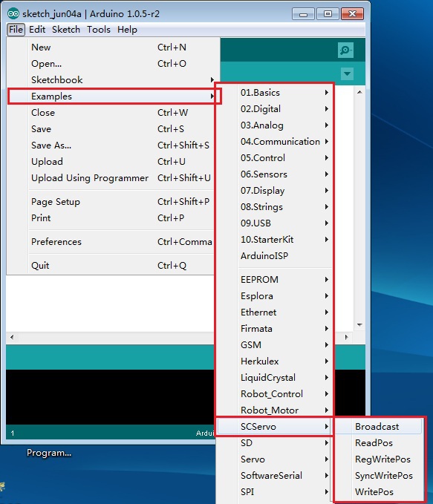Open the Sketch menu
The image size is (433, 504).
pyautogui.click(x=66, y=30)
